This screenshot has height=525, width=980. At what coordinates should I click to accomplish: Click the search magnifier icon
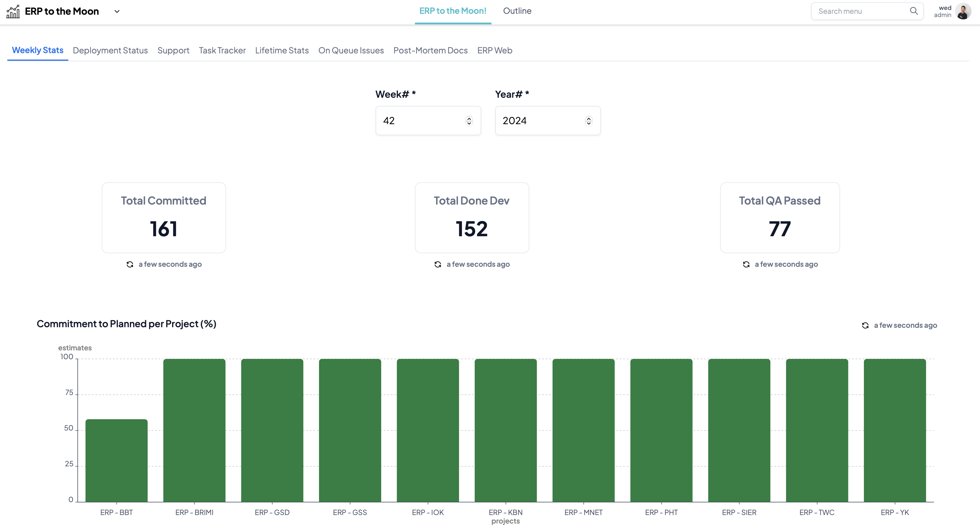coord(913,11)
